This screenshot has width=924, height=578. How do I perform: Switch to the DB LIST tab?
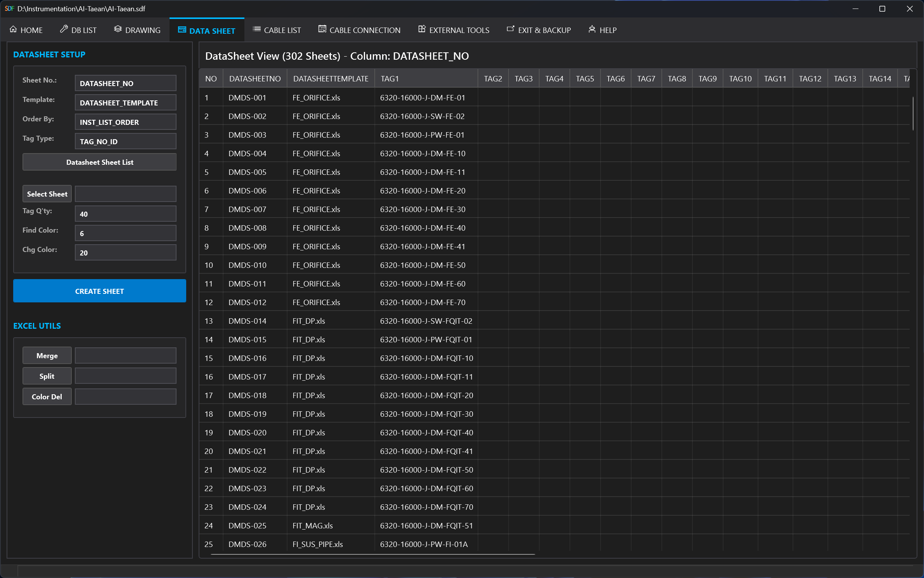click(x=78, y=30)
